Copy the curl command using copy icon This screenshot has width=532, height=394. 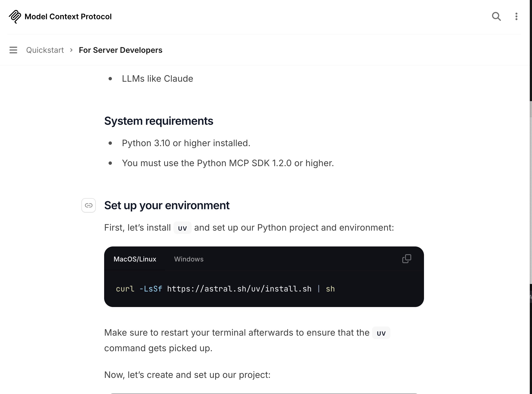[406, 259]
